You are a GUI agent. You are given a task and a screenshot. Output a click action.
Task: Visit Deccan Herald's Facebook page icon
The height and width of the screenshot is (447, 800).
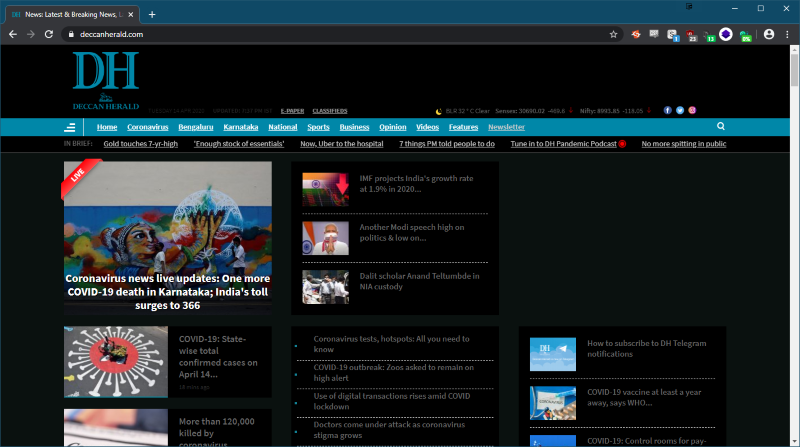pos(667,110)
